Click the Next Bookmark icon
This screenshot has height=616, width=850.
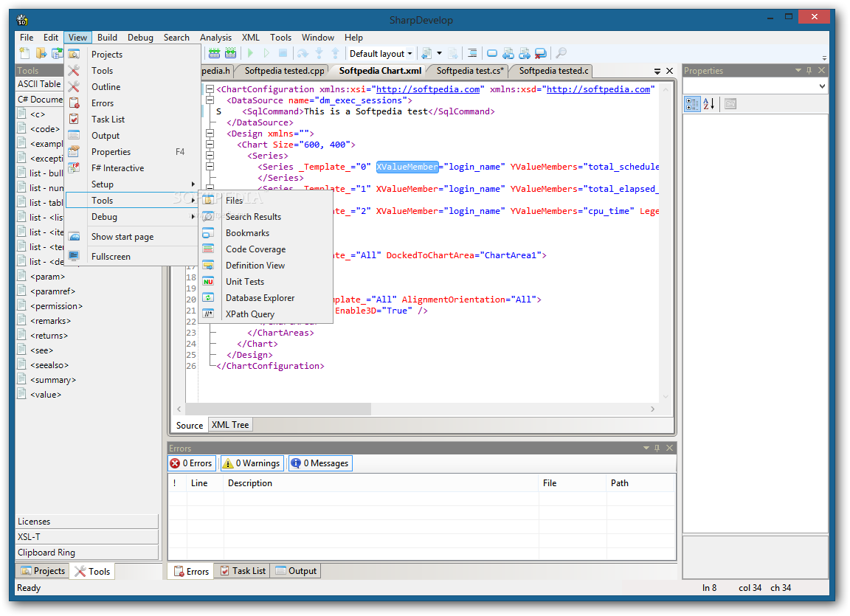(525, 53)
